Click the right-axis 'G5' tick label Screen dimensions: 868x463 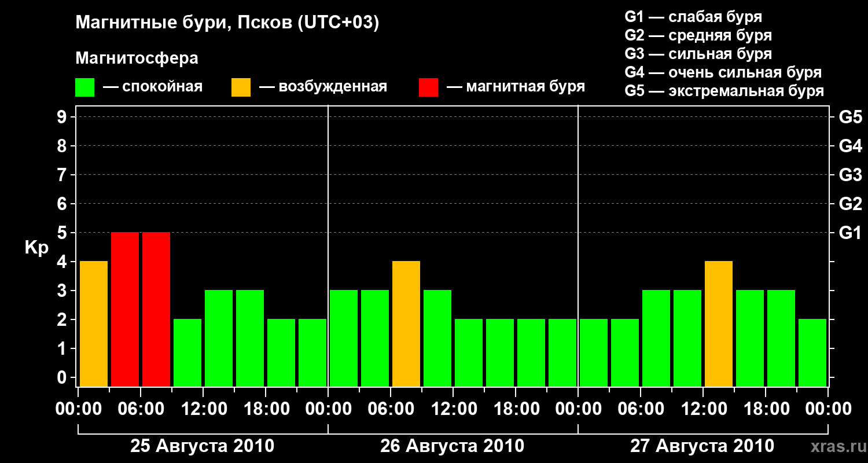(x=851, y=117)
